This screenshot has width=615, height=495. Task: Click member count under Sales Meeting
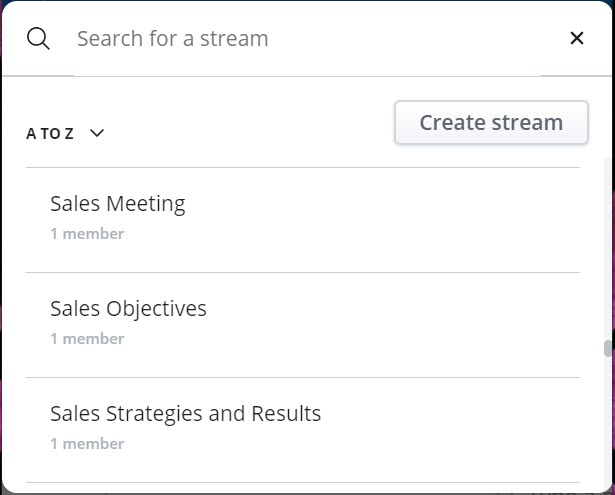(x=87, y=234)
